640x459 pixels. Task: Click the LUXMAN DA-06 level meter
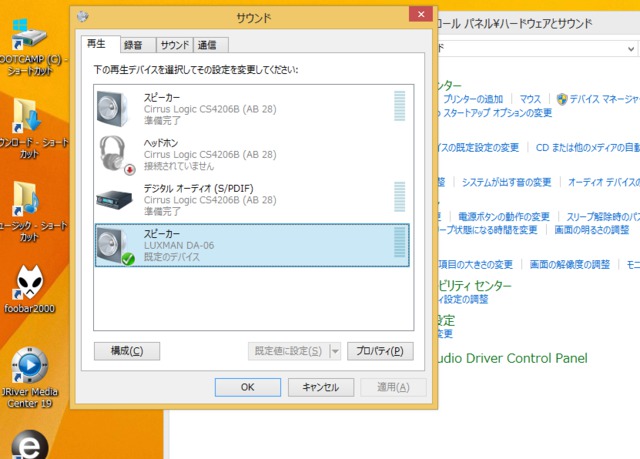click(400, 242)
